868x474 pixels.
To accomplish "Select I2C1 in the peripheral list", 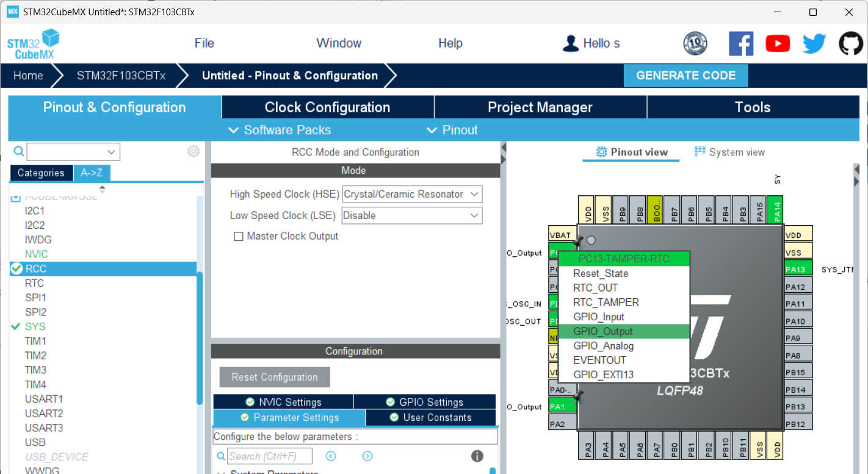I will coord(35,210).
